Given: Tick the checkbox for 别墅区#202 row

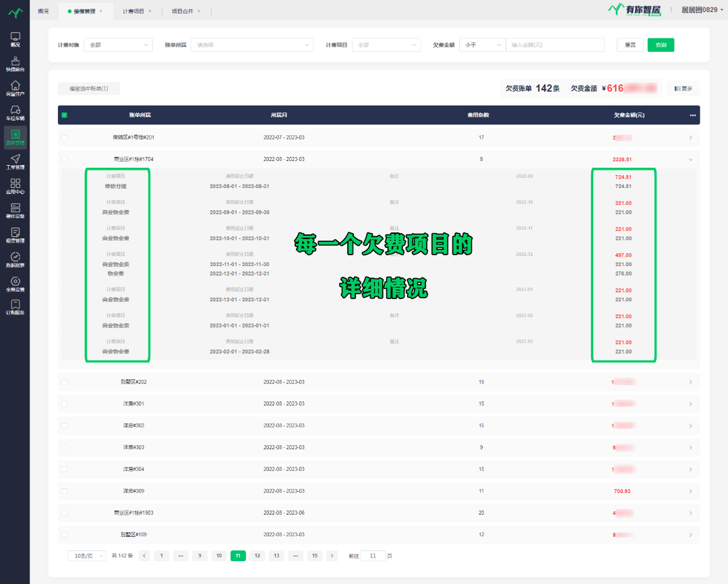Looking at the screenshot, I should [65, 382].
